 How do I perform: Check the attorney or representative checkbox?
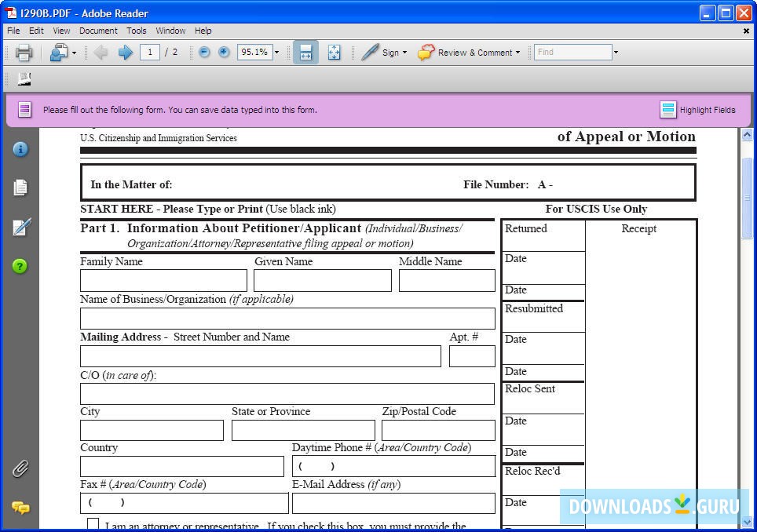pyautogui.click(x=93, y=524)
